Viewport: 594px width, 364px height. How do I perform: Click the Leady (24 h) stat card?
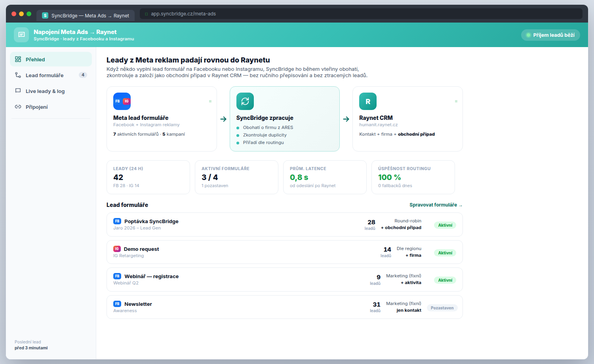tap(148, 177)
